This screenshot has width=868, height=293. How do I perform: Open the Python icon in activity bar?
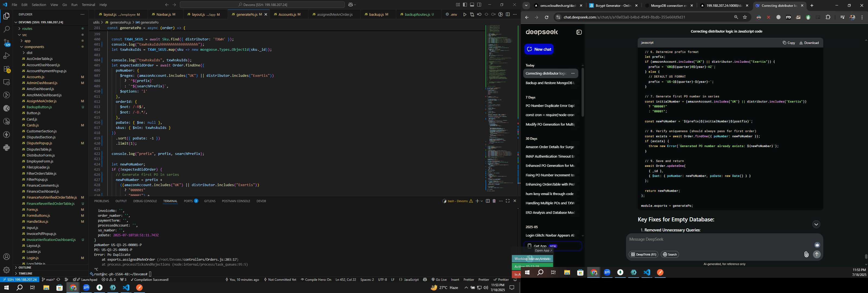tap(7, 148)
